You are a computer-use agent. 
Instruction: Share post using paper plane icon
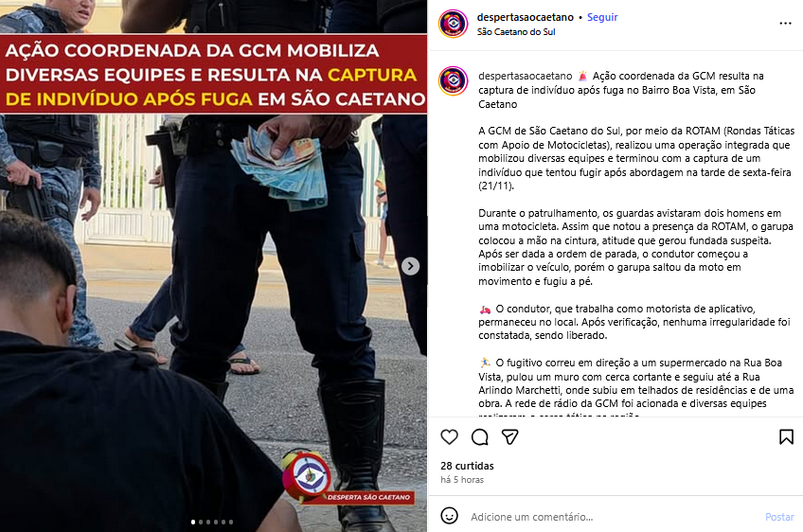coord(509,436)
